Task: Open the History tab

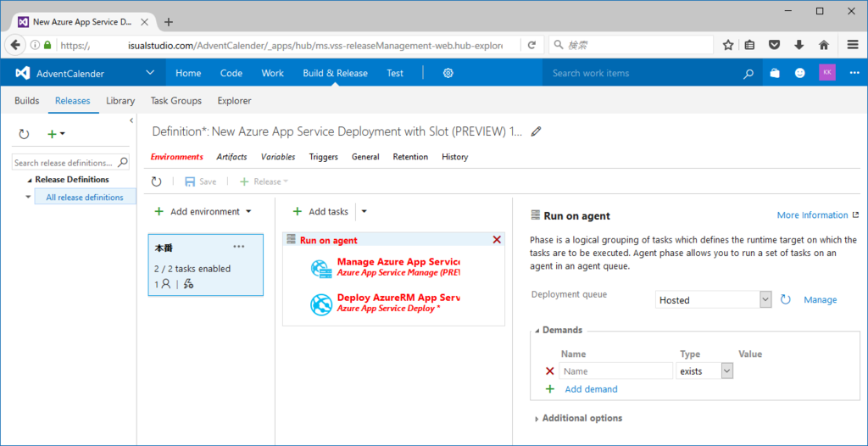Action: coord(454,157)
